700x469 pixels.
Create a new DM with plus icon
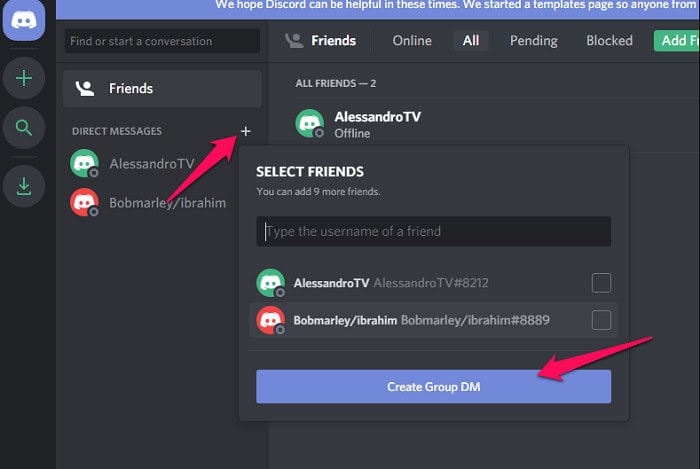tap(246, 131)
